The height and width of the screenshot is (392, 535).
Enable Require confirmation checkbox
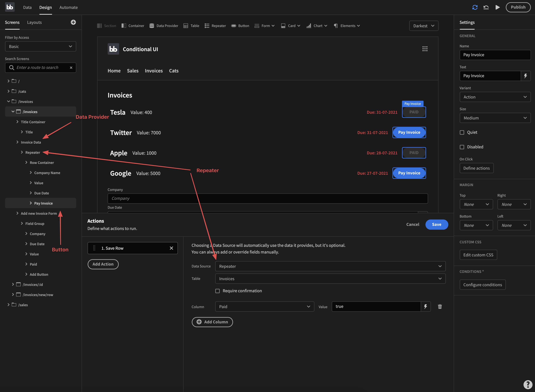coord(217,291)
